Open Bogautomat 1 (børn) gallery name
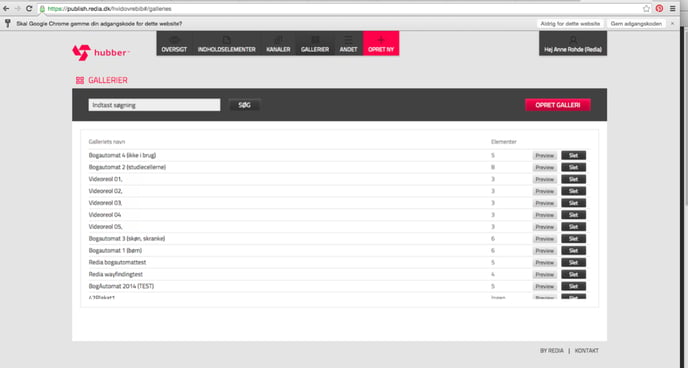Viewport: 688px width, 368px height. coord(115,250)
